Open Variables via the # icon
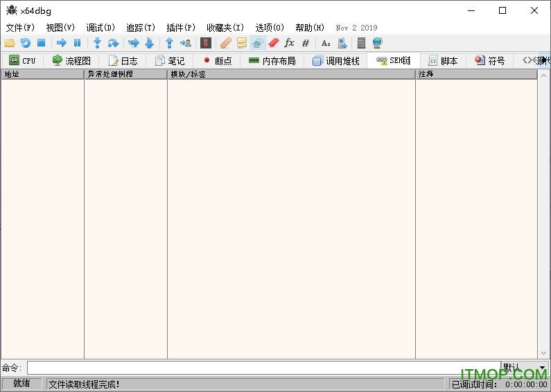The width and height of the screenshot is (551, 392). click(306, 43)
